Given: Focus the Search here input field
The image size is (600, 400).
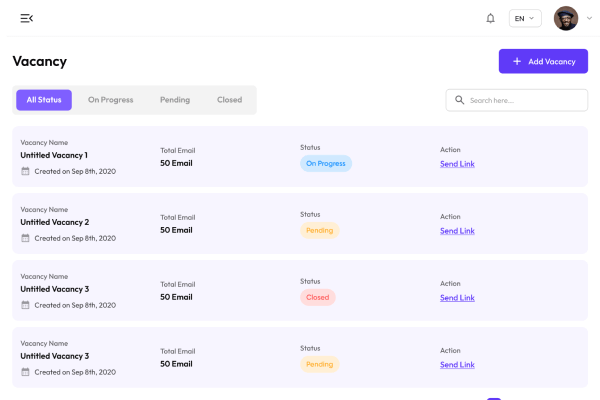Looking at the screenshot, I should 525,100.
